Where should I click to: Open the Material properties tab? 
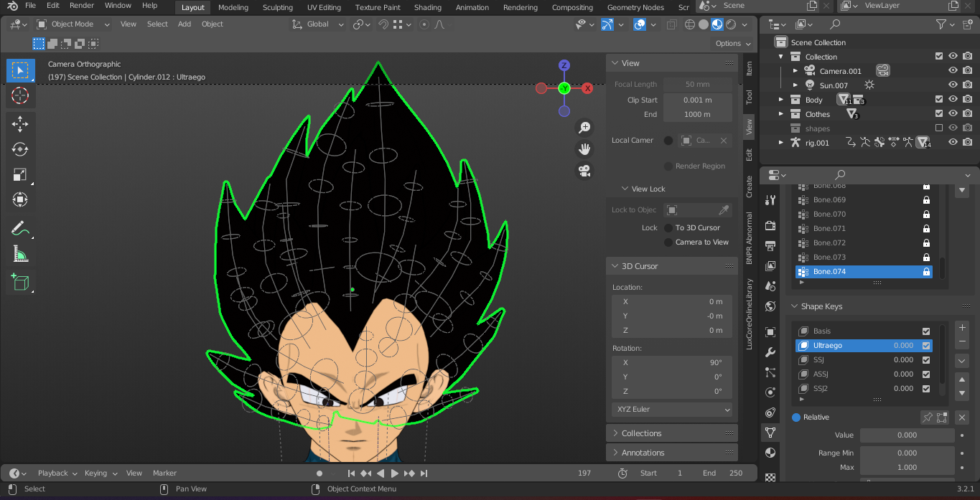(x=770, y=453)
